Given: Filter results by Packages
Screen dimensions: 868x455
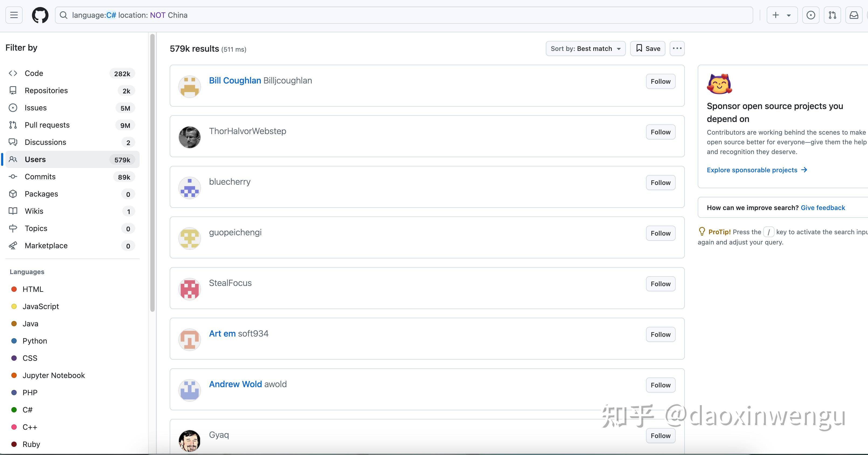Looking at the screenshot, I should point(72,194).
